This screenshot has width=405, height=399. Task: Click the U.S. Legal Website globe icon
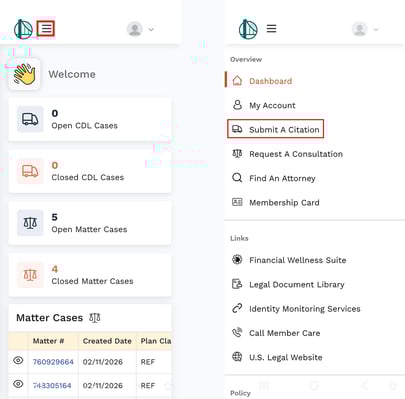click(237, 357)
